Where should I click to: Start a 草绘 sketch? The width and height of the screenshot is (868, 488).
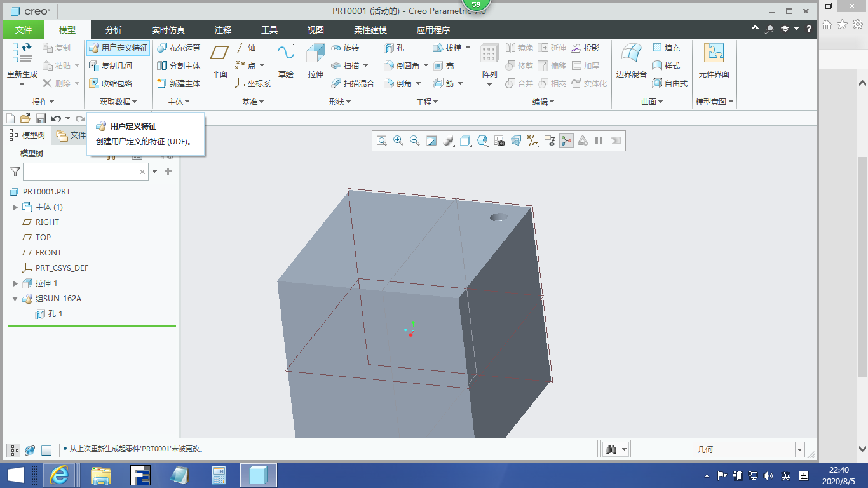tap(286, 62)
